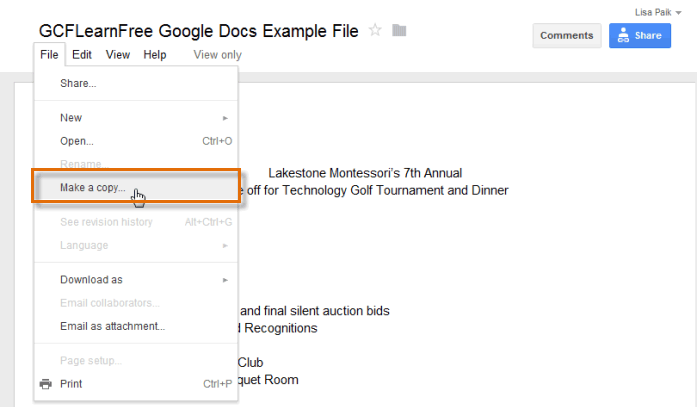Click the Recognitions line in the document
This screenshot has width=697, height=407.
coord(278,328)
